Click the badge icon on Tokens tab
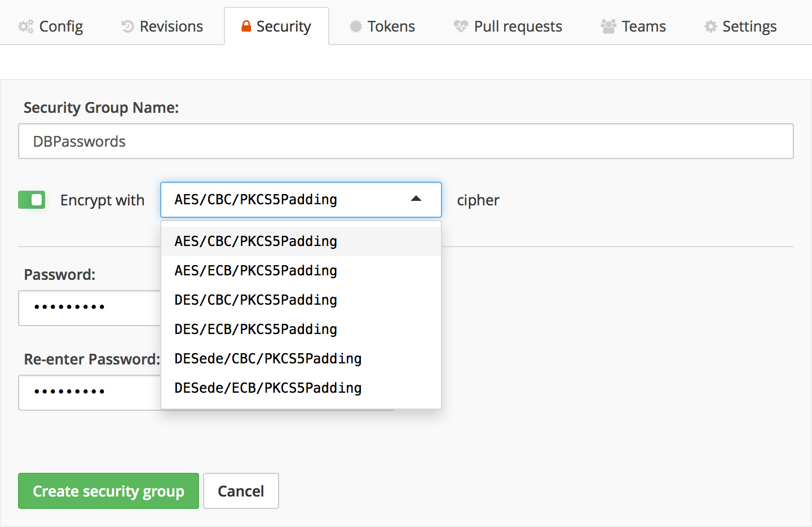Screen dimensions: 812x527 tap(355, 27)
